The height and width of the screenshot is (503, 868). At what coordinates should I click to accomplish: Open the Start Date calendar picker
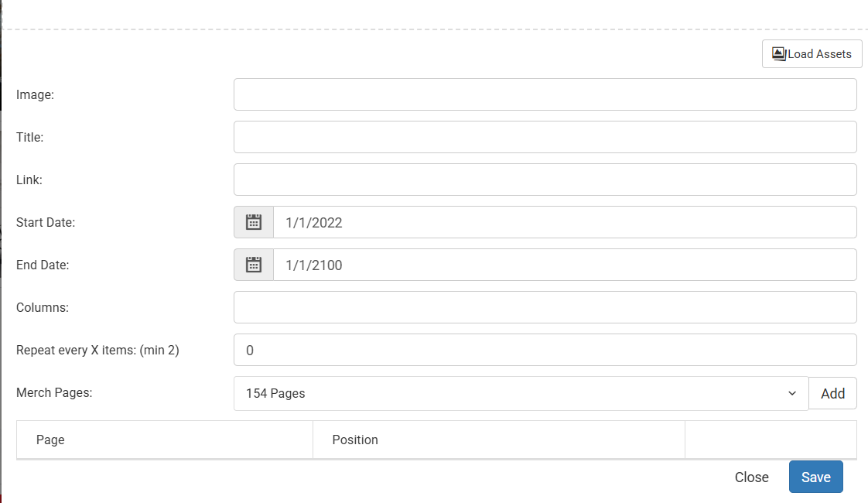point(254,222)
